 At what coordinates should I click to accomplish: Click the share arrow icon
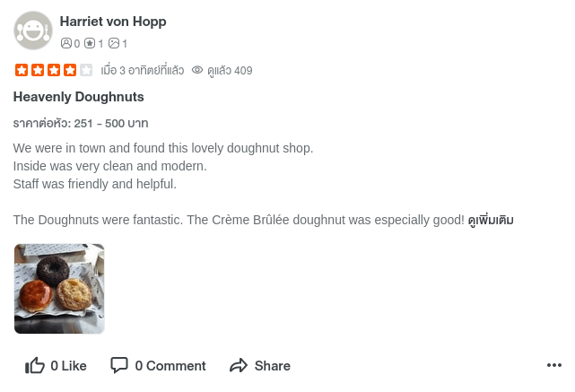[x=239, y=365]
